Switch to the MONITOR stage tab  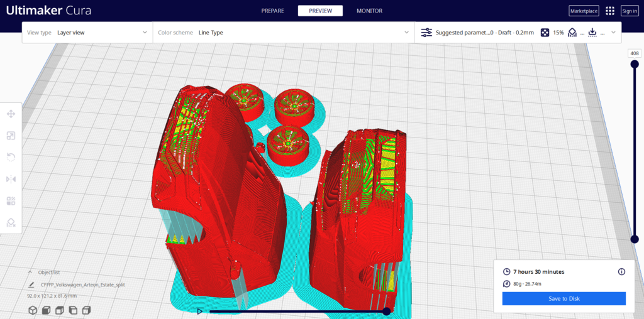click(369, 11)
